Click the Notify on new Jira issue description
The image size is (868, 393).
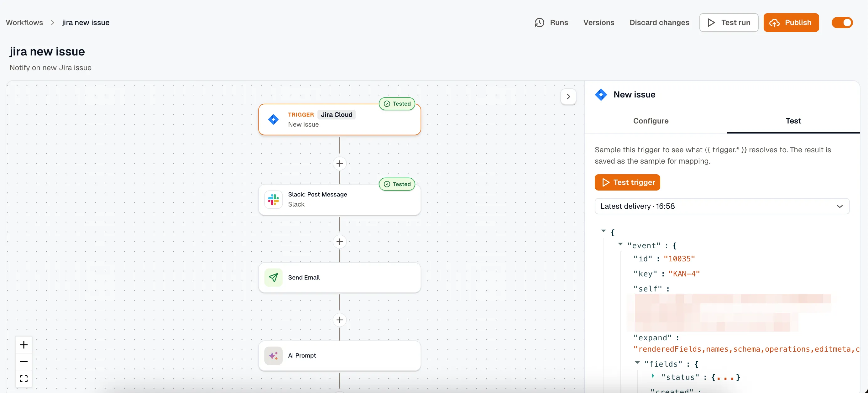coord(50,67)
